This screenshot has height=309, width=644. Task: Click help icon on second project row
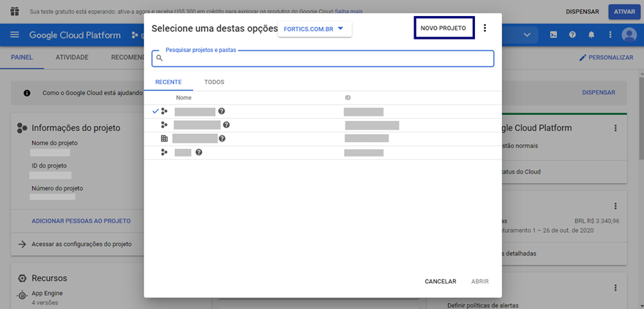click(226, 125)
